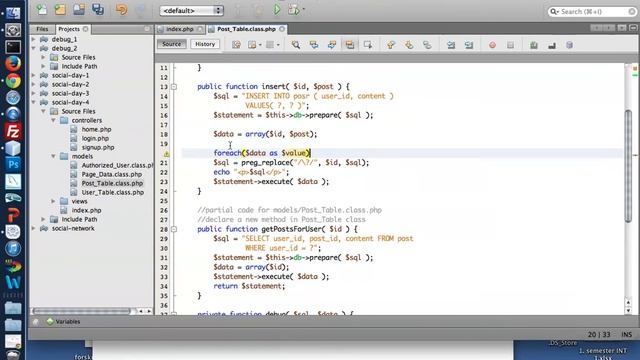Click the Next Bookmark icon

[x=409, y=45]
